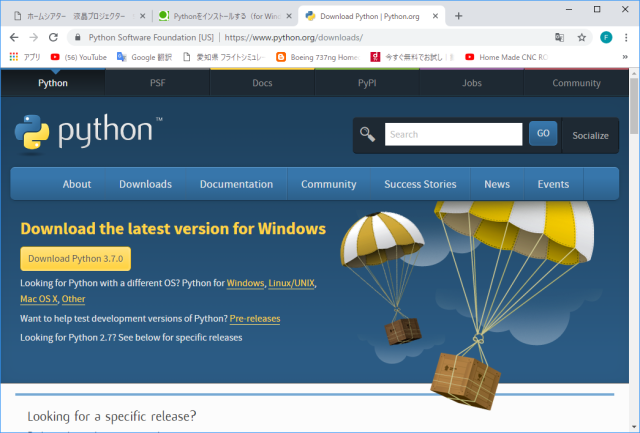The height and width of the screenshot is (433, 640).
Task: Click the browser forward arrow
Action: click(x=33, y=38)
